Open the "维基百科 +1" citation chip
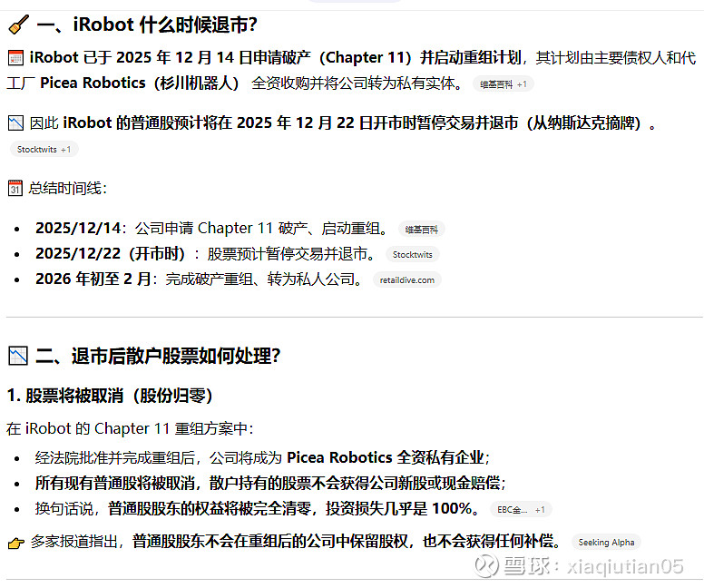 click(503, 84)
